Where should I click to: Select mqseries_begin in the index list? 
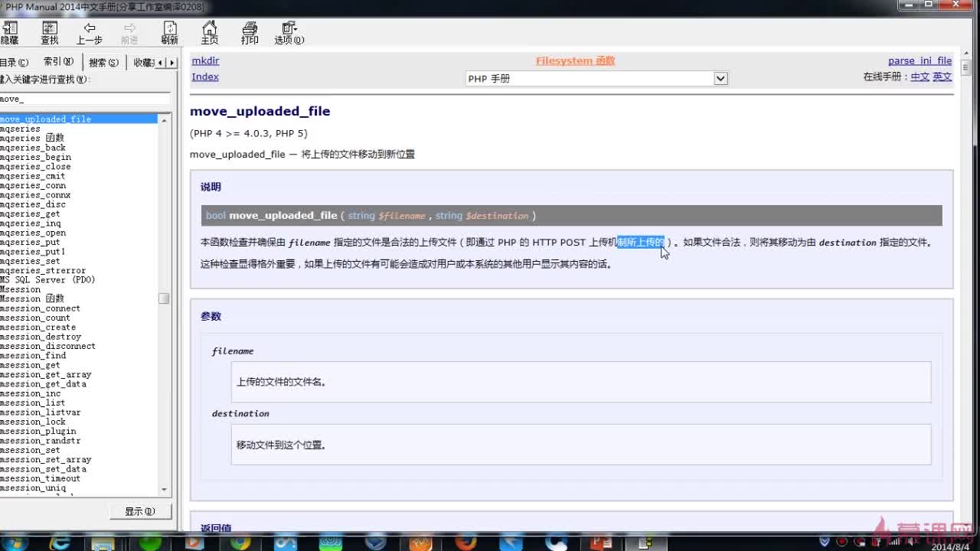click(35, 157)
